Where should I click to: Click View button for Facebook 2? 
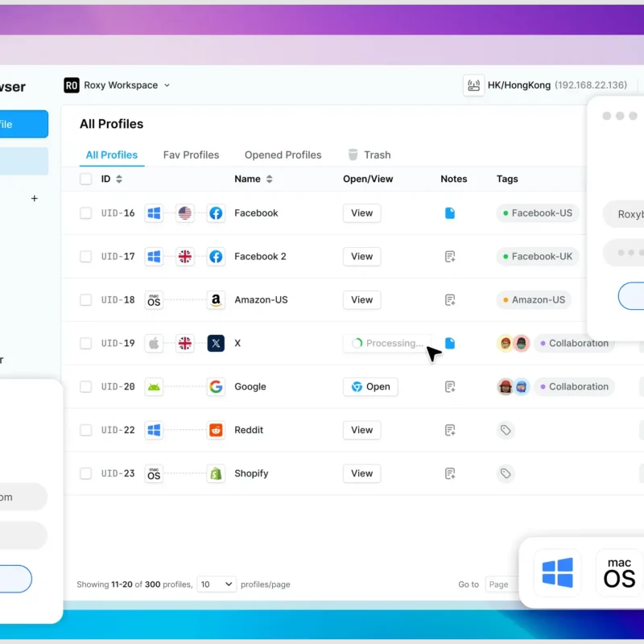(x=361, y=257)
